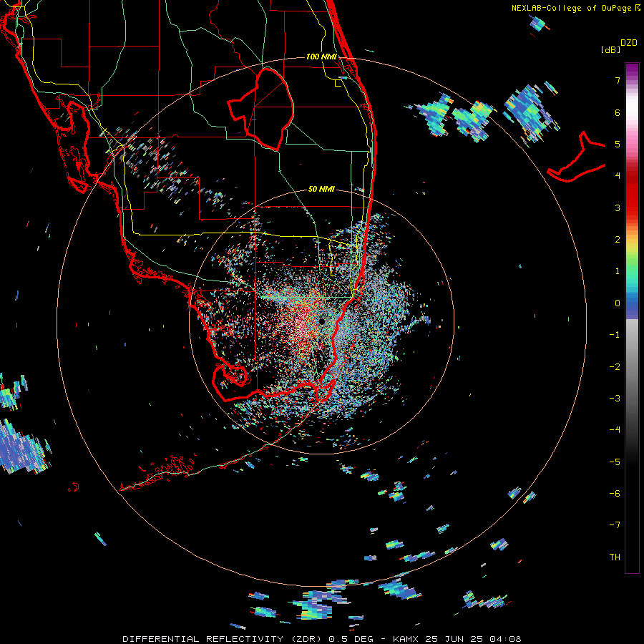The height and width of the screenshot is (644, 644).
Task: Click the TH threshold label on scale
Action: pyautogui.click(x=615, y=557)
